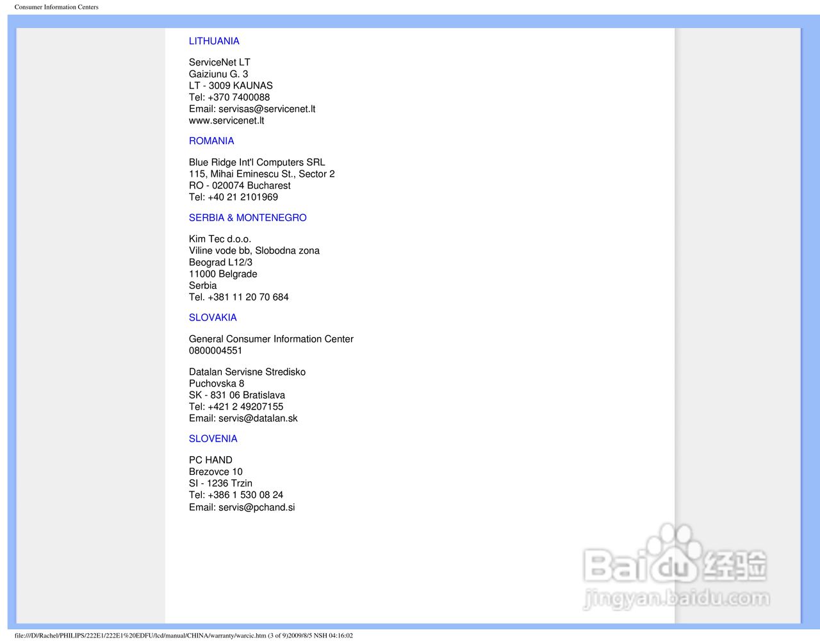
Task: Open the SLOVENIA country link
Action: click(x=213, y=439)
